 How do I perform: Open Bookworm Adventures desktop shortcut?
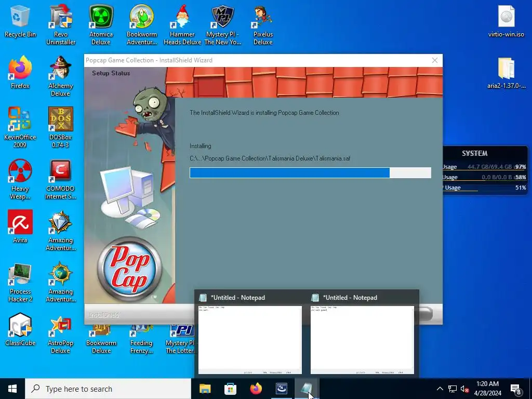141,24
